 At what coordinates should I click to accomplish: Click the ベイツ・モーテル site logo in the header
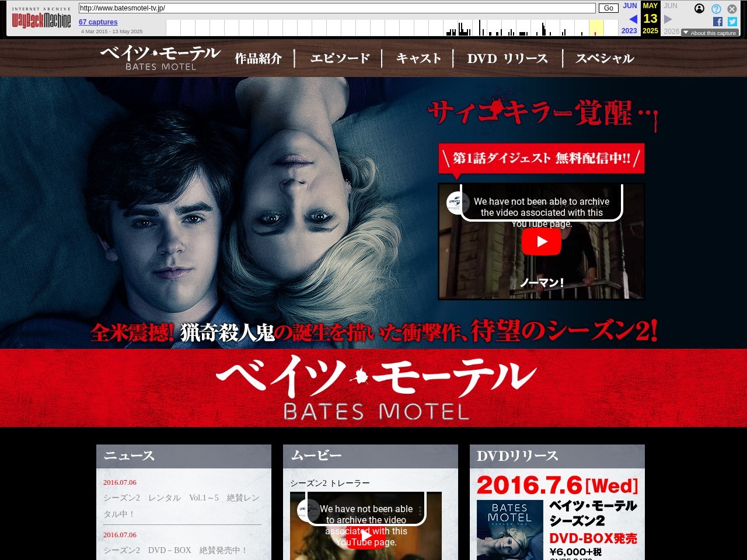click(160, 58)
